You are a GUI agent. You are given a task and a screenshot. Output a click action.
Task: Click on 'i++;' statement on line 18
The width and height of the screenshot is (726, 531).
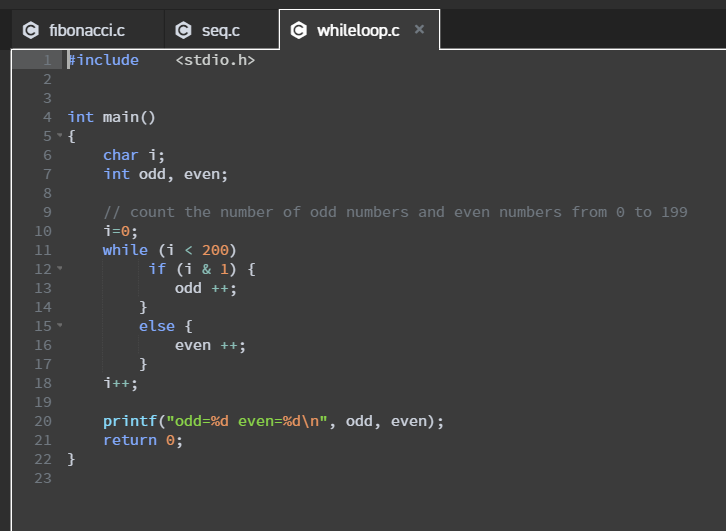point(120,383)
